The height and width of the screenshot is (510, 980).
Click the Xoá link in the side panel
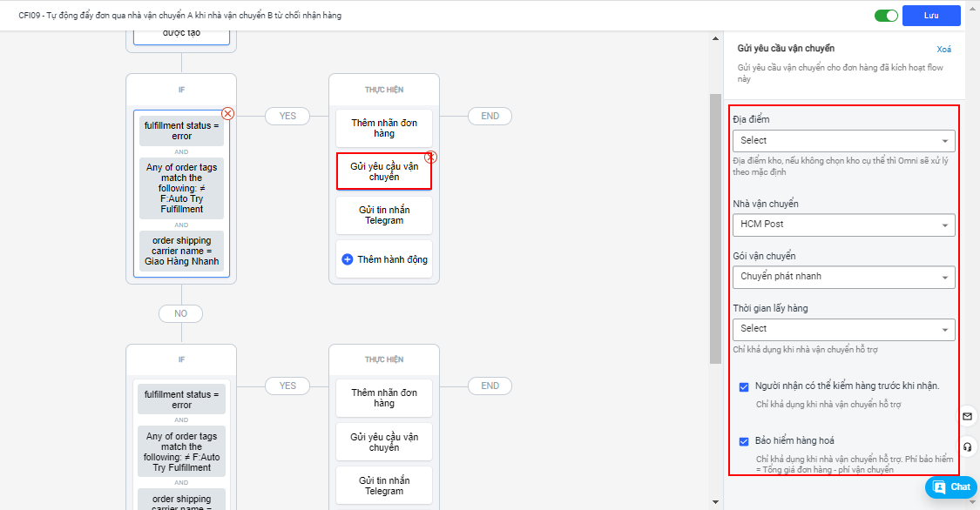944,50
